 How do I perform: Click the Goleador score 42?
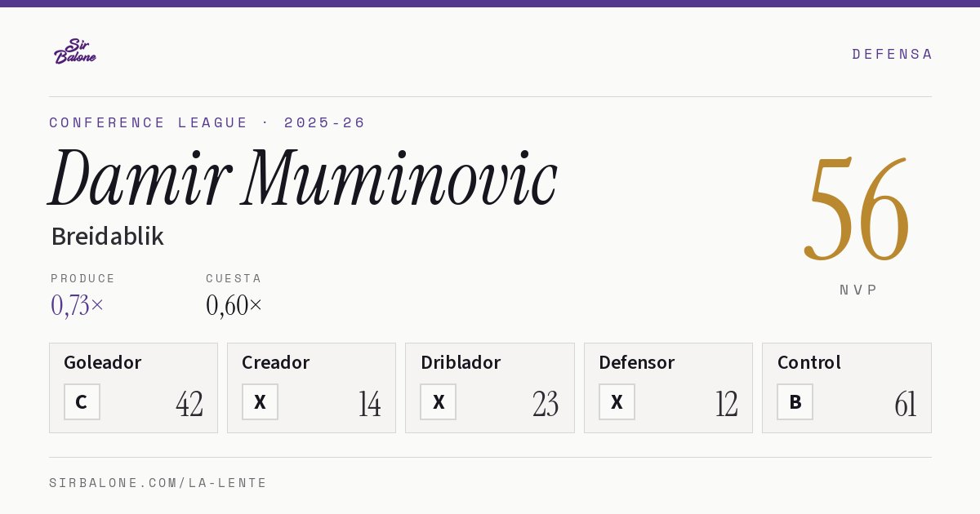tap(189, 404)
